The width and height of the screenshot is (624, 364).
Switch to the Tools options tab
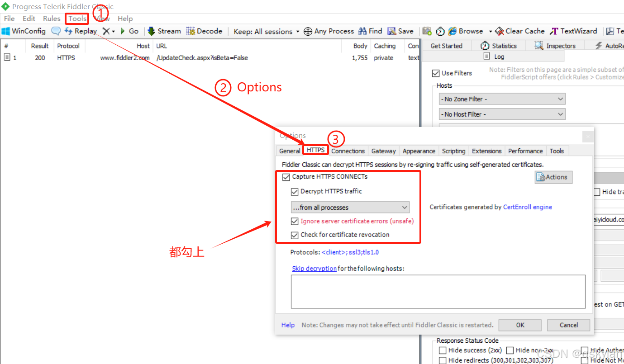tap(557, 151)
